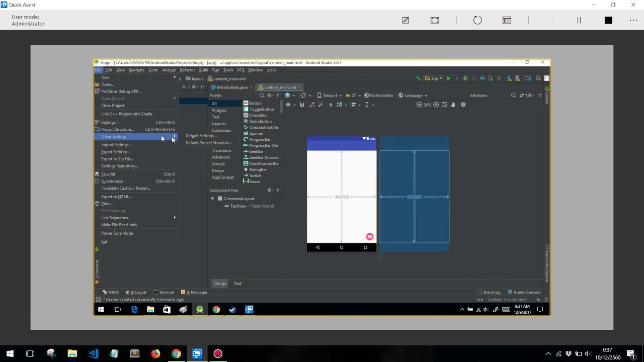Search attributes in the Attributes panel
The width and height of the screenshot is (644, 362).
(513, 95)
